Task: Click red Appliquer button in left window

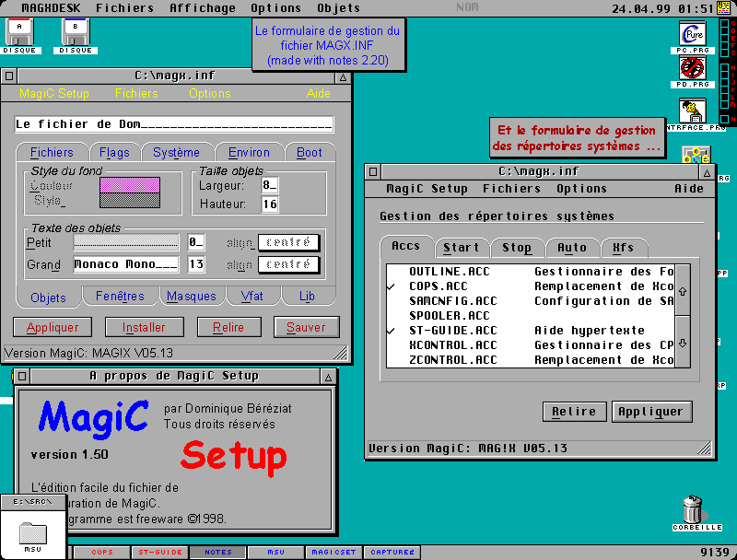Action: pos(53,327)
